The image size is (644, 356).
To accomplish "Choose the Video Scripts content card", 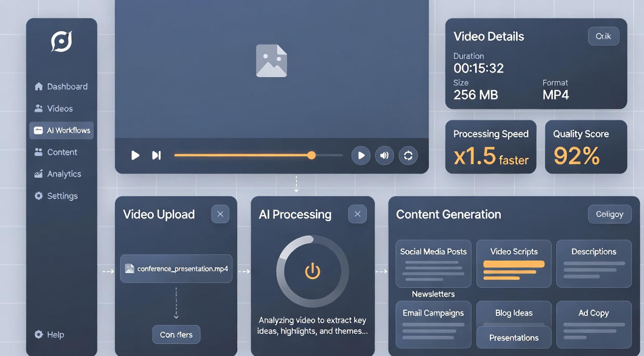I will 514,264.
